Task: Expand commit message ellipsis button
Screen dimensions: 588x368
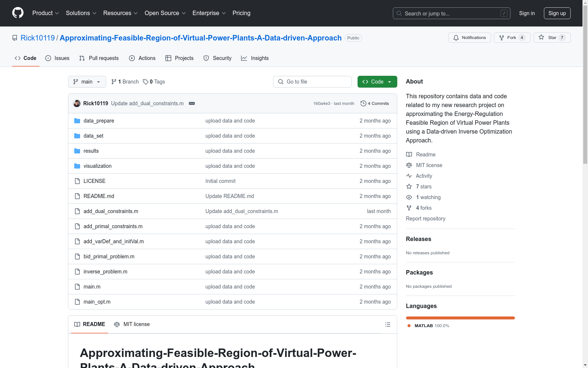Action: [192, 103]
